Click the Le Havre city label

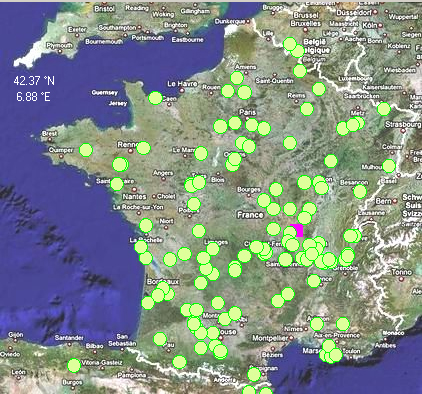click(x=182, y=84)
